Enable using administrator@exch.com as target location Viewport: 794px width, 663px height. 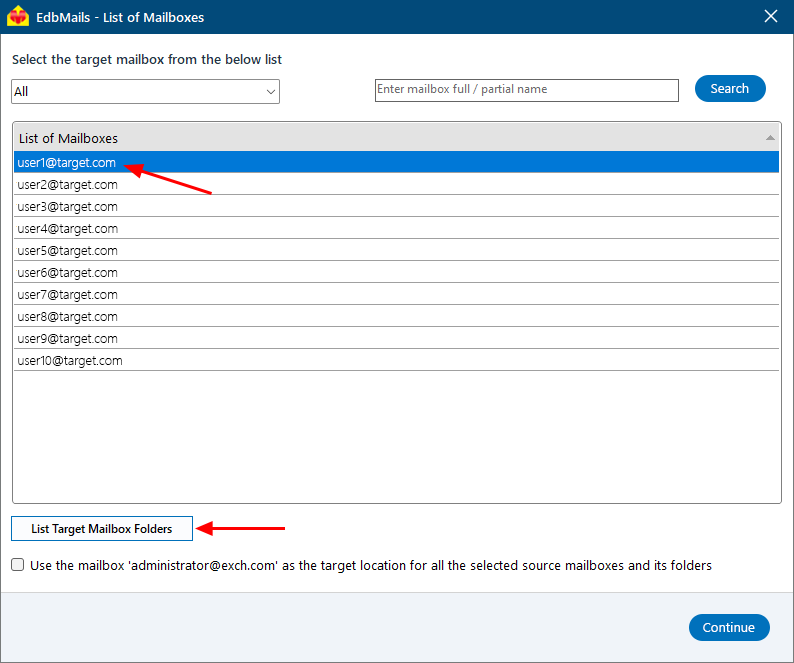[x=18, y=565]
